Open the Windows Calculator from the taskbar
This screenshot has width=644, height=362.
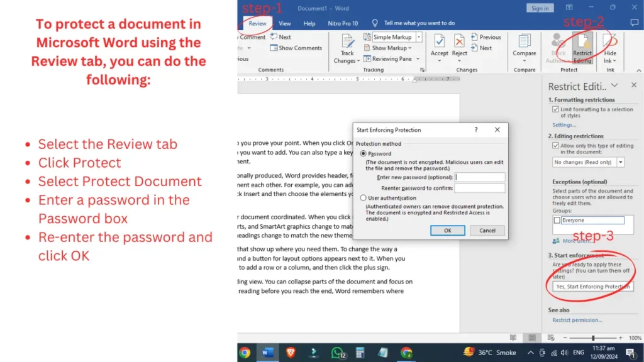tap(360, 353)
